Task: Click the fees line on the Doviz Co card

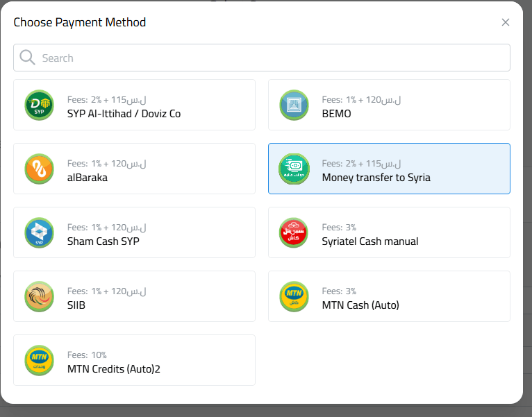Action: click(x=106, y=100)
